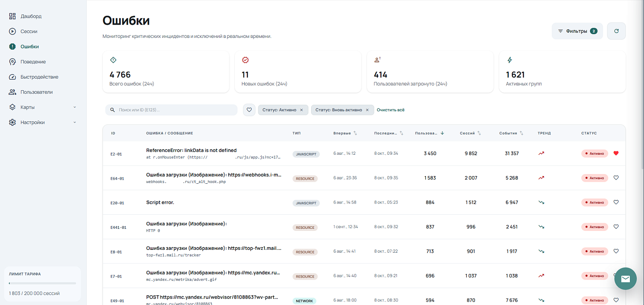Toggle the favorites-only heart filter beside search
The width and height of the screenshot is (644, 305).
pos(249,110)
